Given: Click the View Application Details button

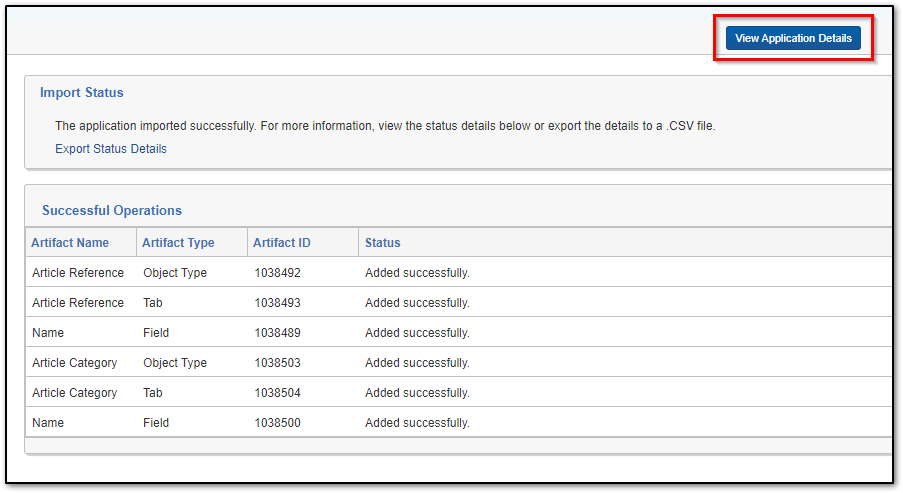Looking at the screenshot, I should coord(793,38).
